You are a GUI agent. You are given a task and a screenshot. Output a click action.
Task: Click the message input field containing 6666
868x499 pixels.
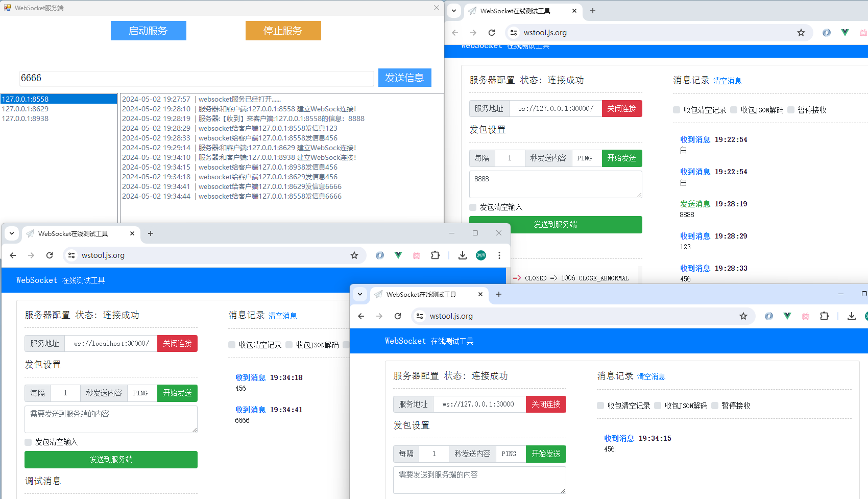[x=197, y=78]
